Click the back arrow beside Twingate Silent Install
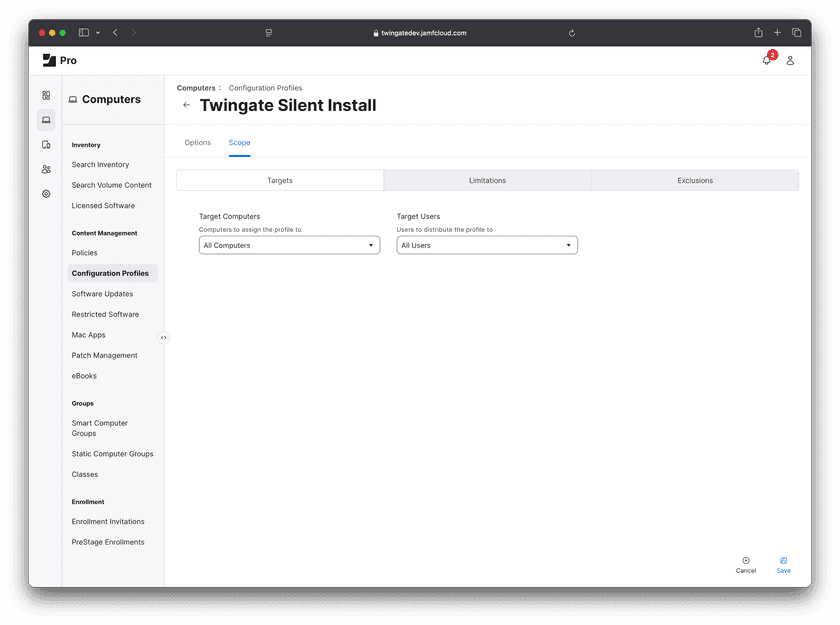 [187, 105]
